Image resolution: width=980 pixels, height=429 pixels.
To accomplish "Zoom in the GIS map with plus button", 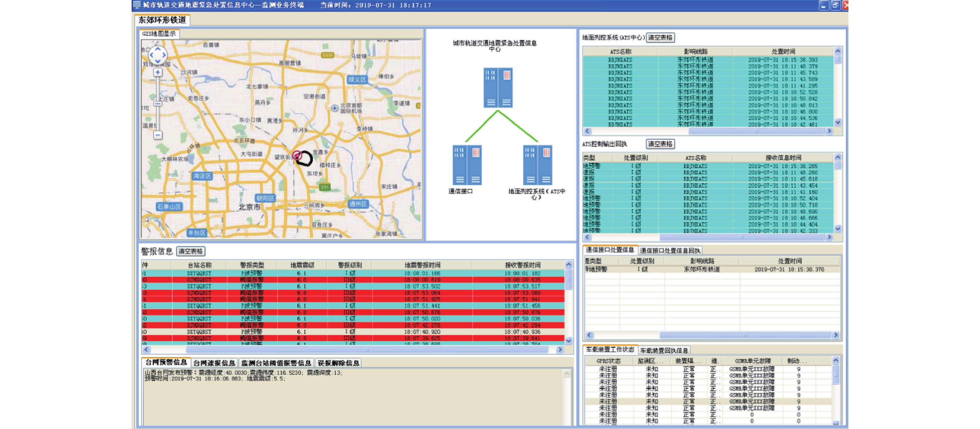I will (157, 72).
